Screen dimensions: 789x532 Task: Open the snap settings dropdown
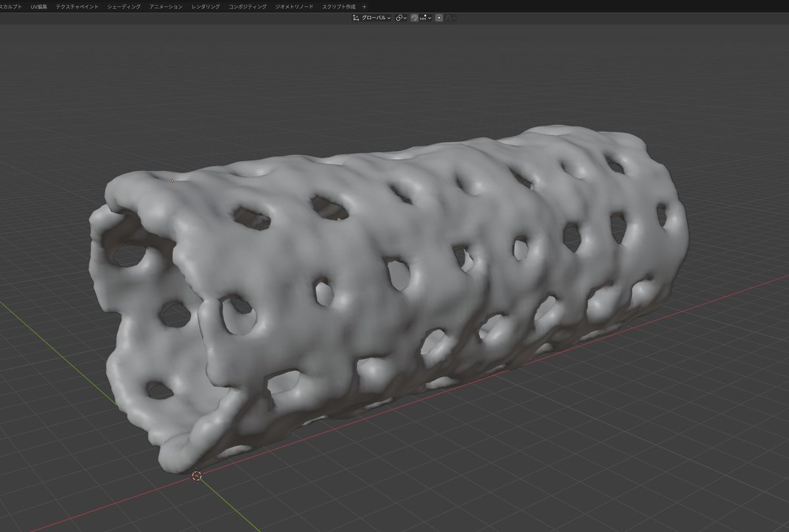426,18
